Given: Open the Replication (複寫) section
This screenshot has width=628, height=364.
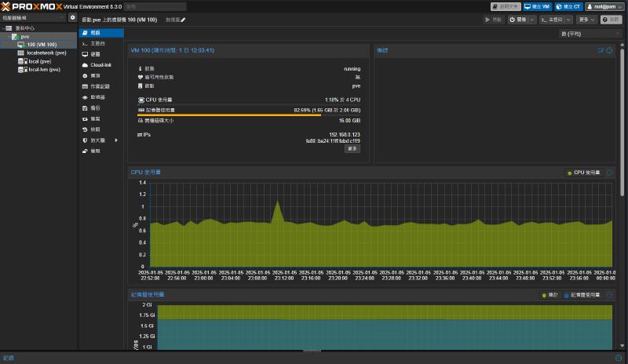Looking at the screenshot, I should tap(101, 119).
